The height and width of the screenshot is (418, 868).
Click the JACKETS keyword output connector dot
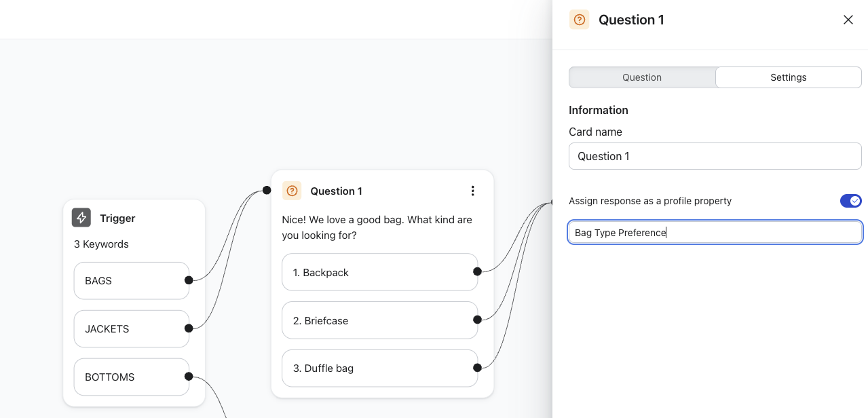189,328
